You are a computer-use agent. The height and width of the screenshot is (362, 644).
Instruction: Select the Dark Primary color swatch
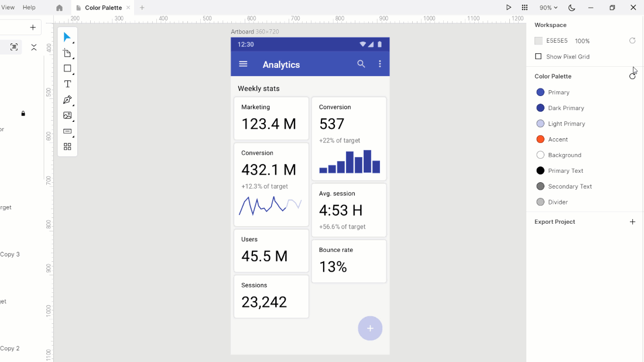[540, 108]
